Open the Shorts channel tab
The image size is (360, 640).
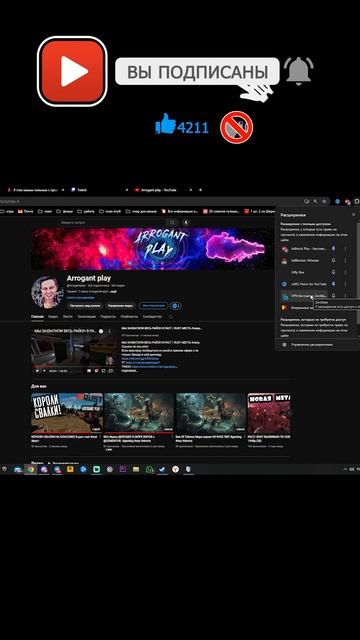[x=68, y=316]
